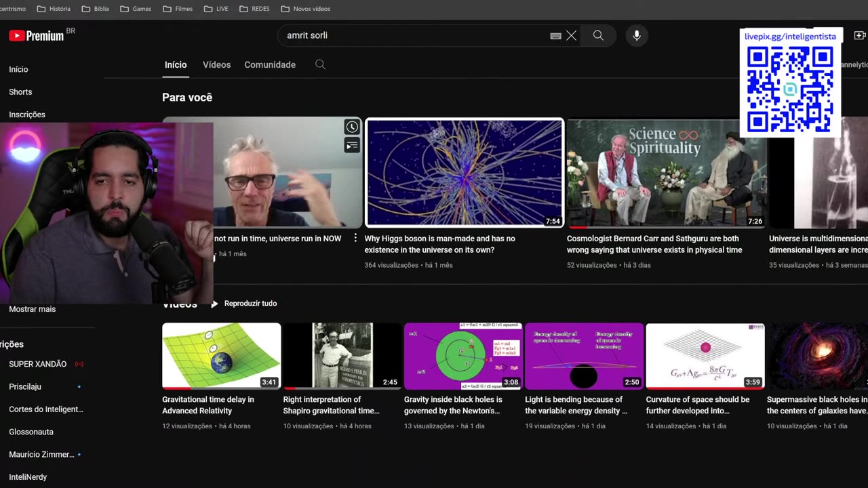This screenshot has width=868, height=488.
Task: Search within channel magnifier icon
Action: pos(320,64)
